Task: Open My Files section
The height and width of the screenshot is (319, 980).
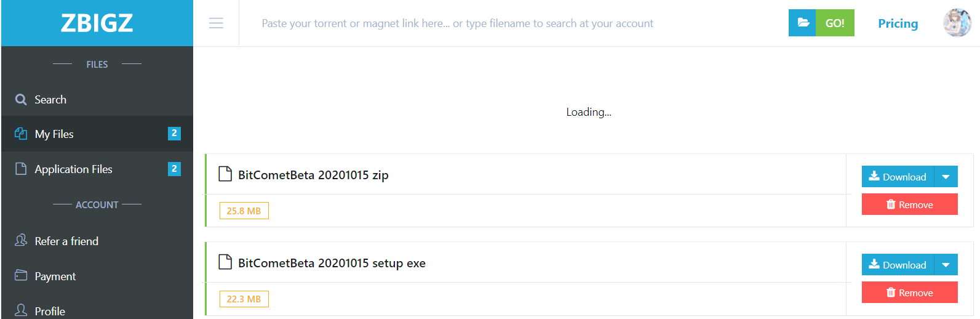Action: 97,134
